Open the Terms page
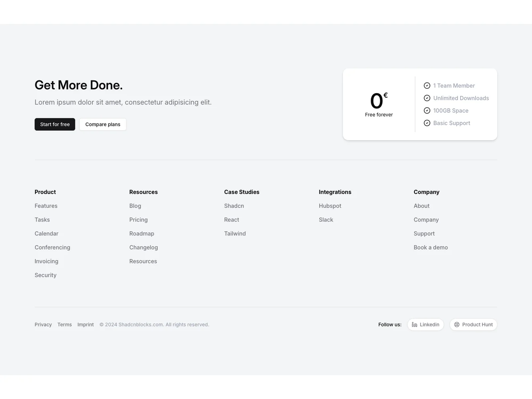 [x=65, y=325]
